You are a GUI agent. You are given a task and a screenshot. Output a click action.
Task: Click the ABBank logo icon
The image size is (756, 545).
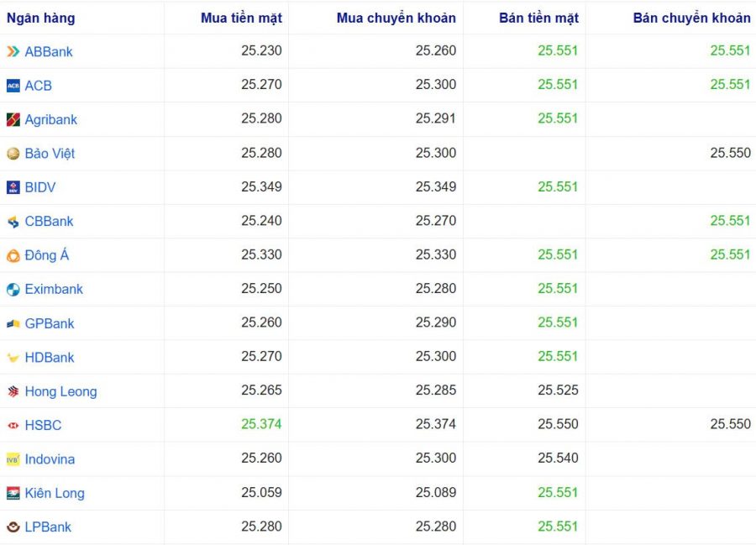(13, 52)
